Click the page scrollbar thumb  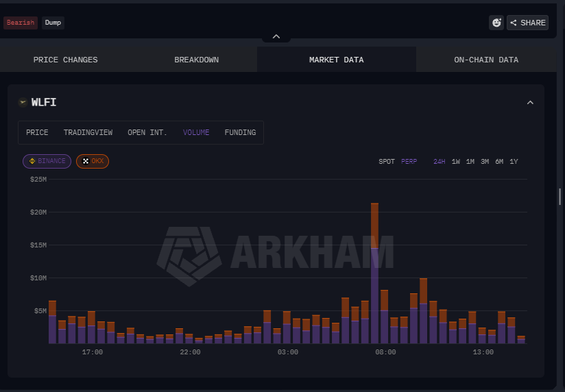tap(560, 197)
